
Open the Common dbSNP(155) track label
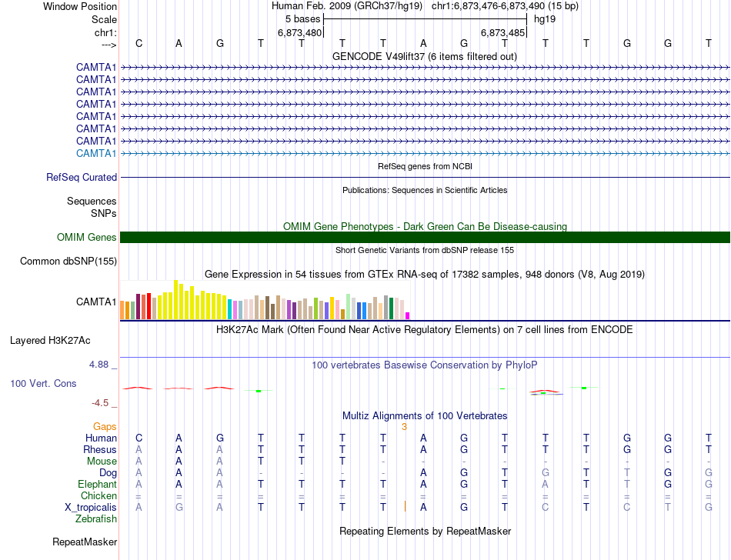pos(68,262)
